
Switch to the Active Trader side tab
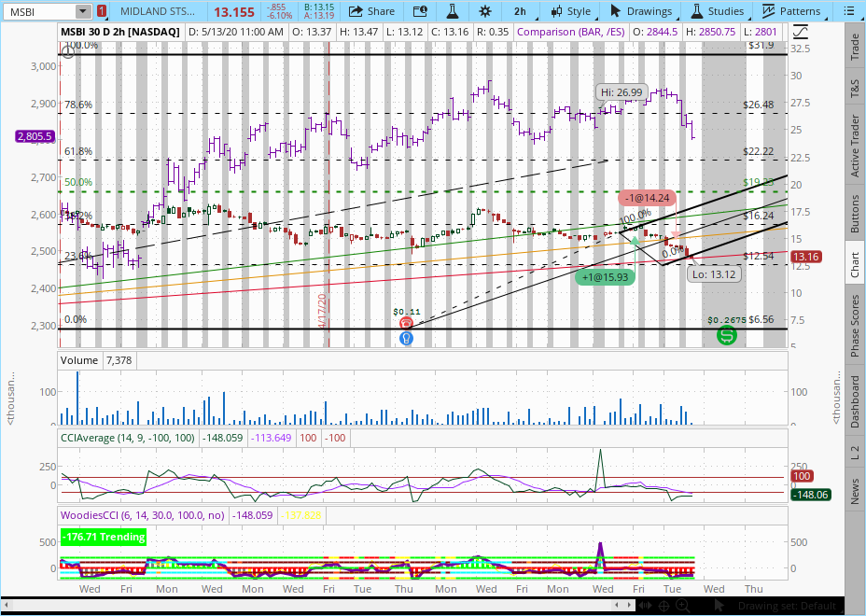[x=855, y=146]
